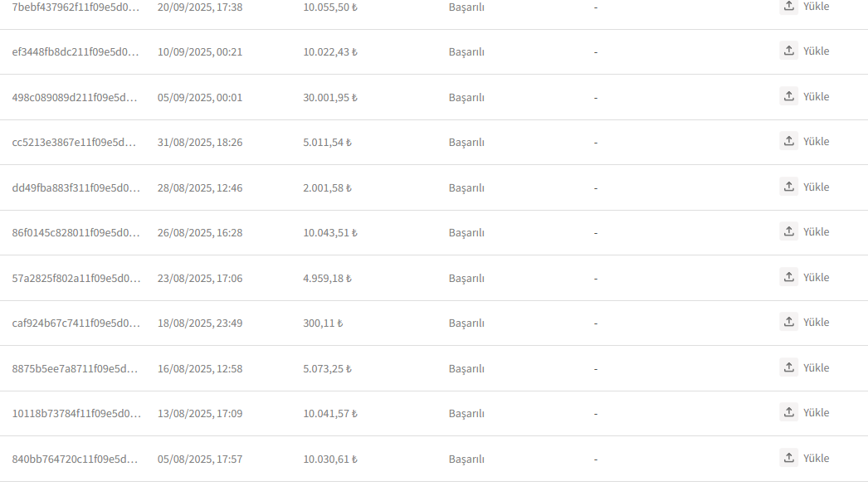Viewport: 868px width, 491px height.
Task: Select transaction ID cc5213e3867e11f09e5d…
Action: click(x=74, y=143)
